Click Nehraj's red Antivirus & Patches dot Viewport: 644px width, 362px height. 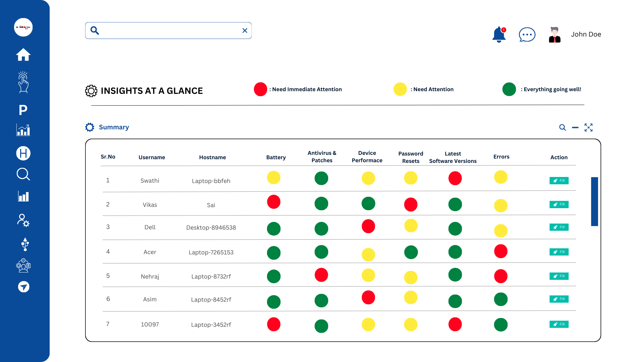pyautogui.click(x=321, y=275)
